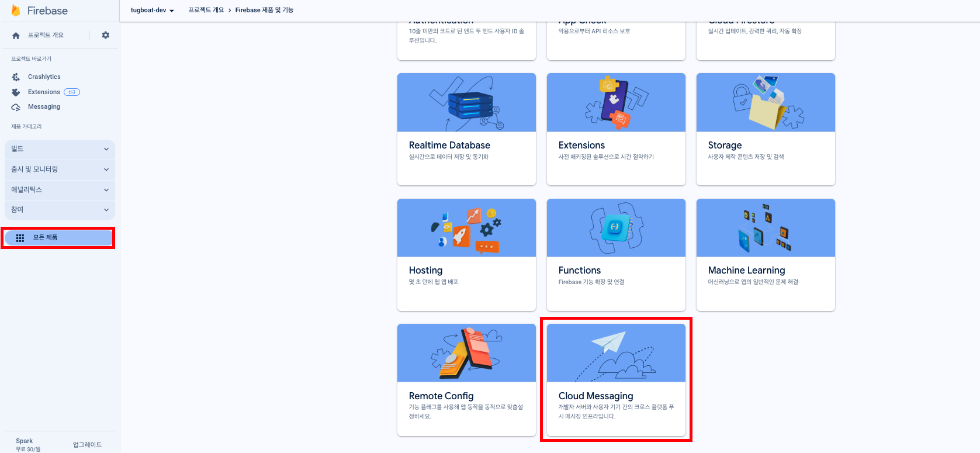Open Crashlytics shortcut link
Image resolution: width=980 pixels, height=453 pixels.
pos(44,77)
